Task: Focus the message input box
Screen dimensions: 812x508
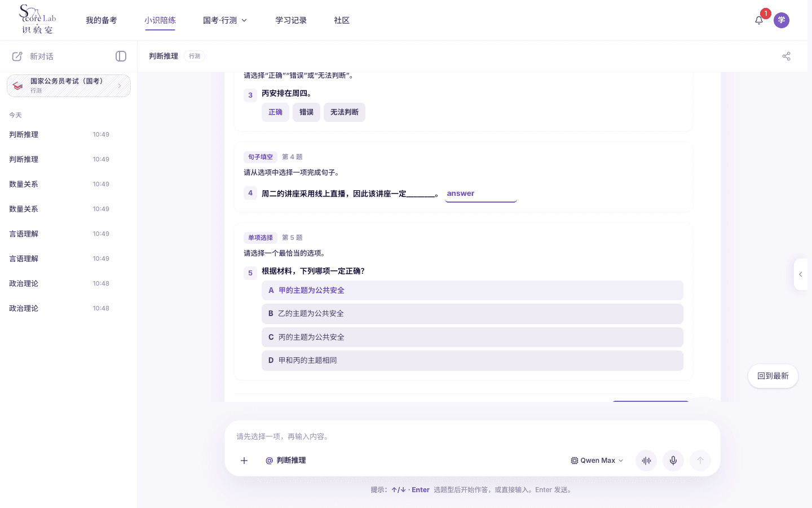Action: tap(473, 436)
